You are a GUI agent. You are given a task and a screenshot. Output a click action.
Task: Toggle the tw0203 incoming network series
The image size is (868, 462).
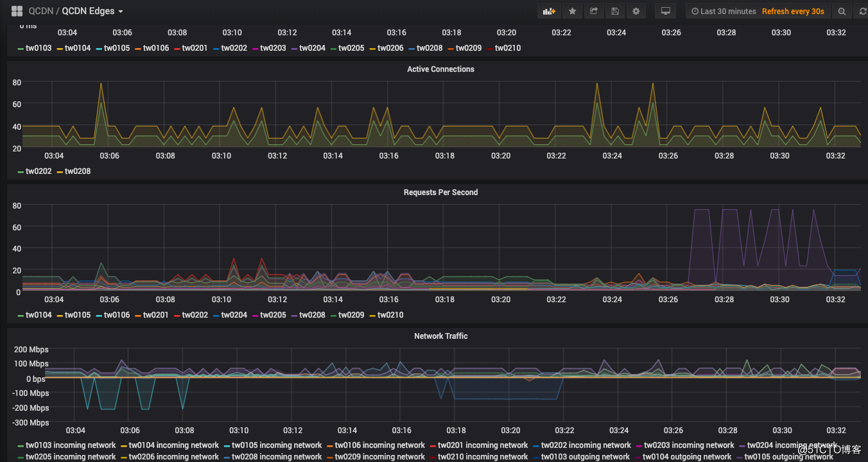coord(689,445)
